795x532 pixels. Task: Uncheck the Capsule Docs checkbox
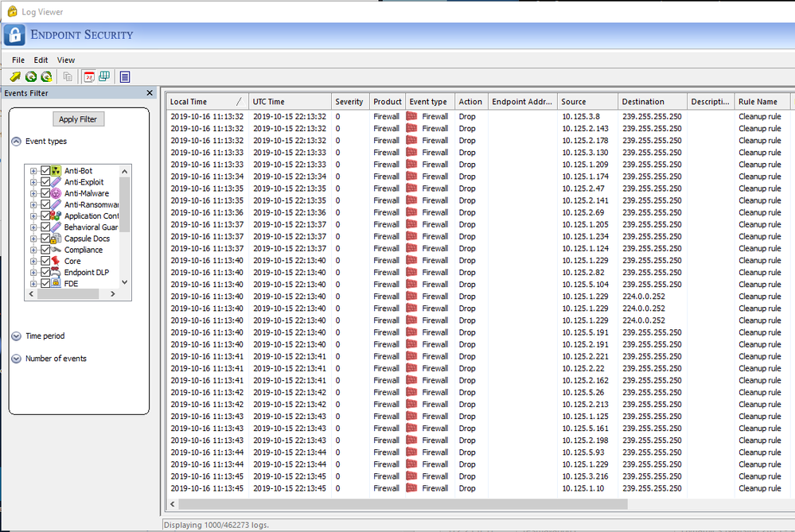pos(45,238)
